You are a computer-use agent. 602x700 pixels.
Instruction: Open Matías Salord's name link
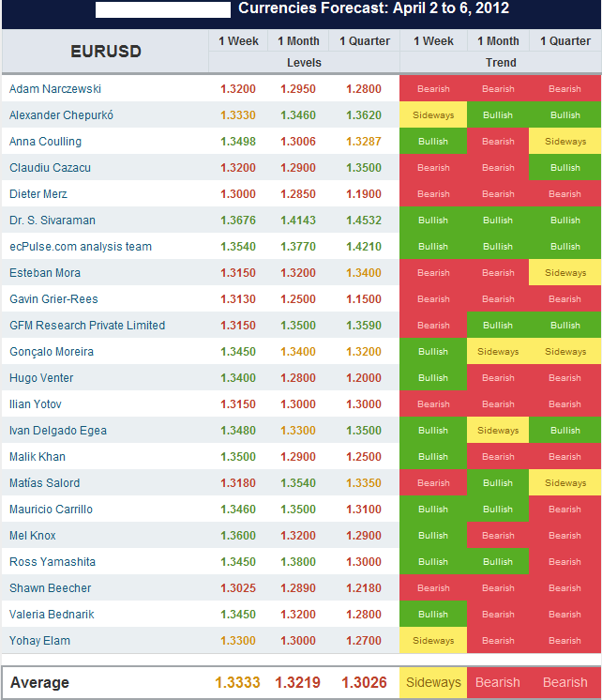pyautogui.click(x=45, y=483)
